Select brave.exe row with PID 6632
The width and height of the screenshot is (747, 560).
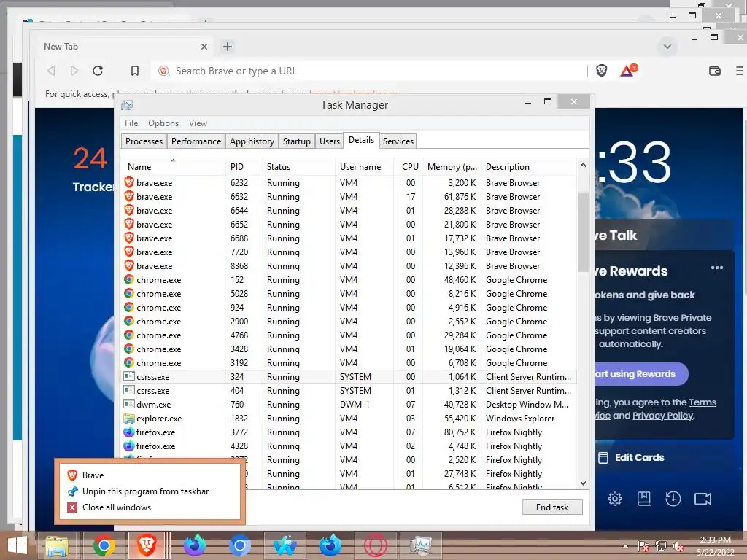[x=349, y=197]
